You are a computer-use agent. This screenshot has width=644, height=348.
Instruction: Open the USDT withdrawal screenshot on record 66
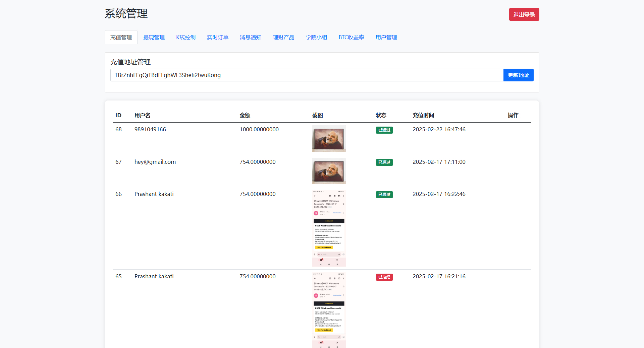coord(329,228)
